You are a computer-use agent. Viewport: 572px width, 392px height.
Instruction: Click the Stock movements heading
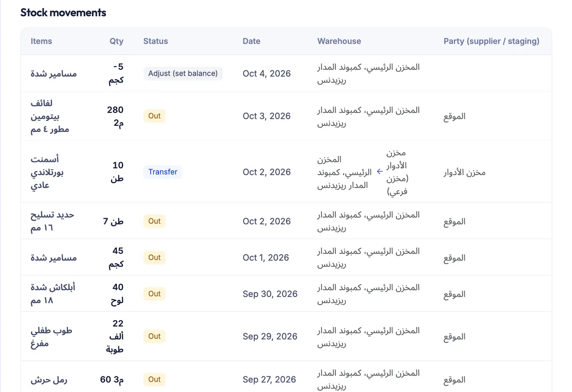[x=63, y=13]
